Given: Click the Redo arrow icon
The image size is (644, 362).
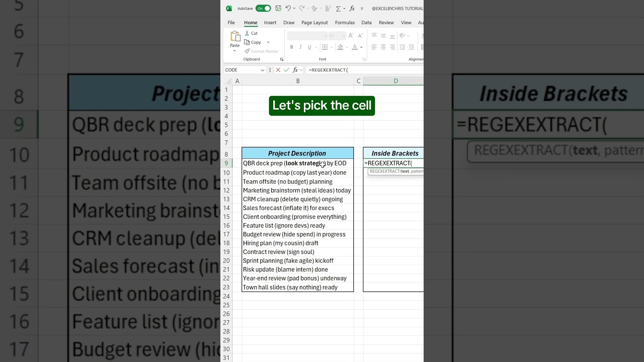Looking at the screenshot, I should pyautogui.click(x=301, y=8).
